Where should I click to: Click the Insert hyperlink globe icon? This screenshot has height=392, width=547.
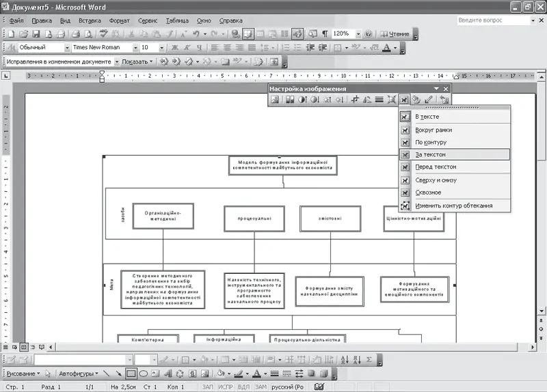[236, 33]
